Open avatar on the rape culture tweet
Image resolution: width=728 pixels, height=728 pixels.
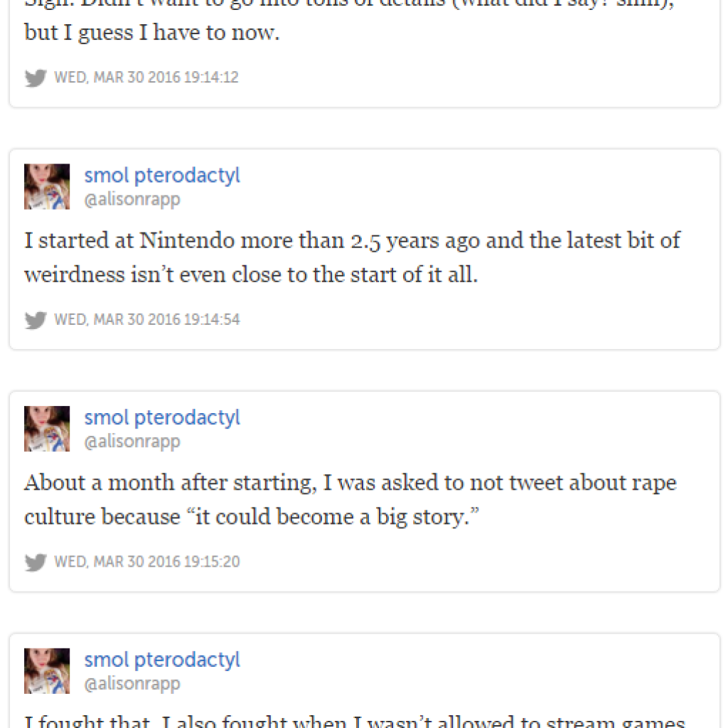click(x=47, y=429)
